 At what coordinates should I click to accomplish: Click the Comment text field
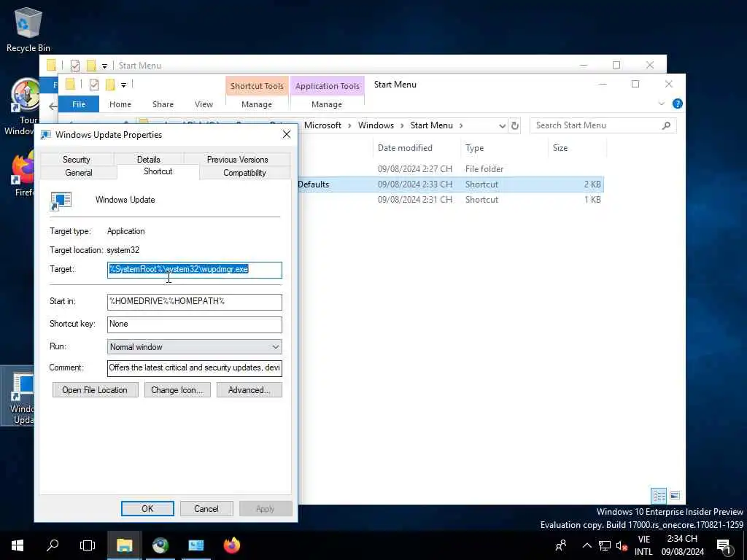pos(194,368)
